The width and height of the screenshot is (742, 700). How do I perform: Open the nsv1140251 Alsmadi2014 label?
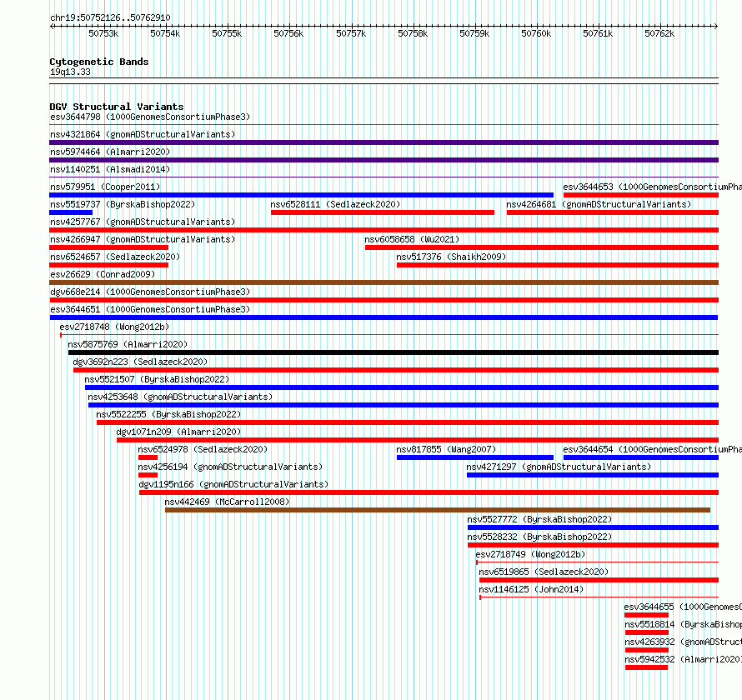pyautogui.click(x=110, y=169)
